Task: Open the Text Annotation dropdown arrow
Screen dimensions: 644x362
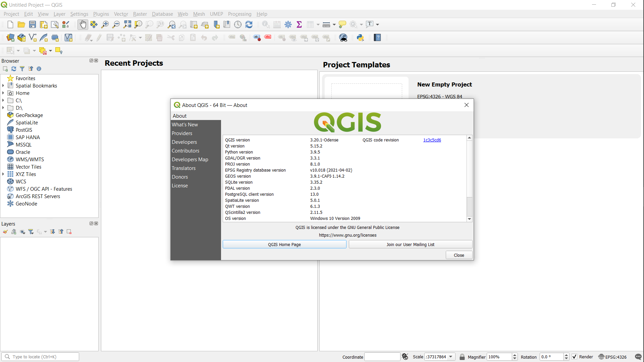Action: click(x=377, y=24)
